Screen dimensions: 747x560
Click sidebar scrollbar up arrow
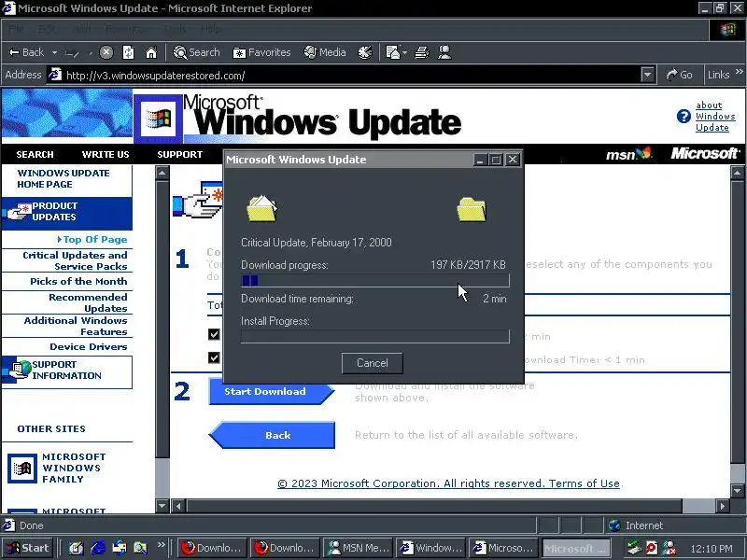162,173
